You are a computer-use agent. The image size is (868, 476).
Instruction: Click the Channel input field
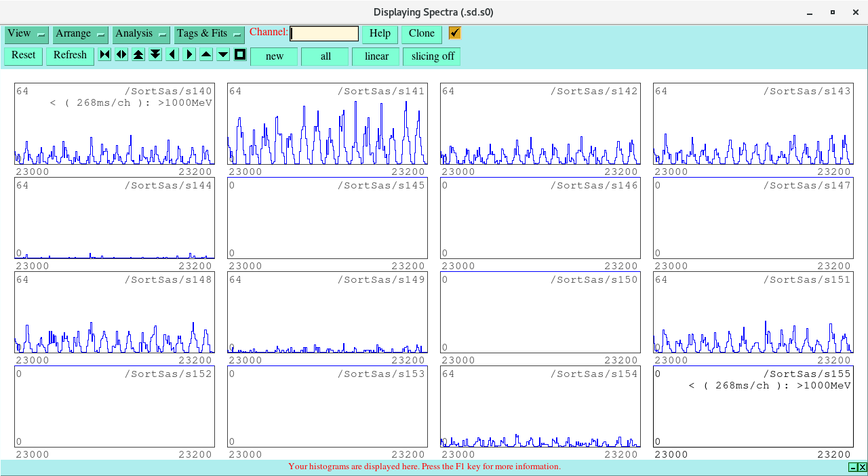tap(324, 34)
